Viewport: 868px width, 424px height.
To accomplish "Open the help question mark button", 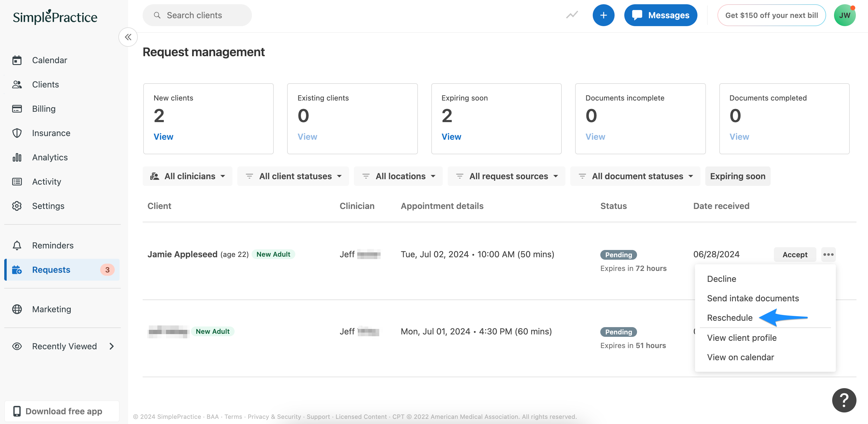I will [x=844, y=400].
